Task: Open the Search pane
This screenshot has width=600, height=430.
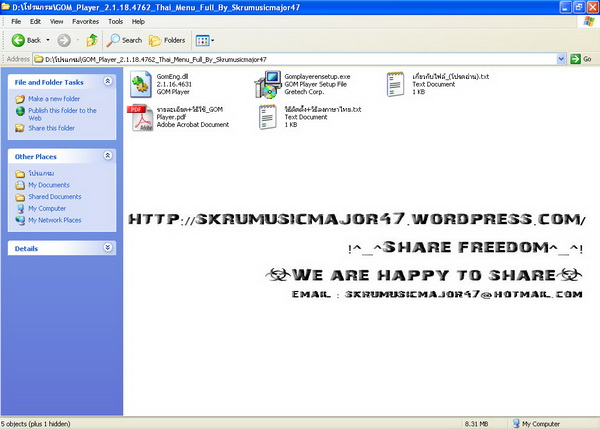Action: click(x=124, y=40)
